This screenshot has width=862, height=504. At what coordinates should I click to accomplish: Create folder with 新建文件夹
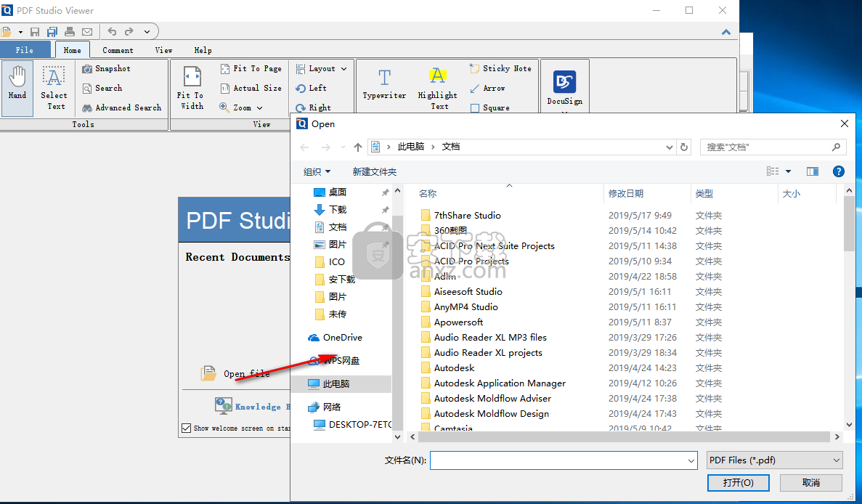[375, 171]
